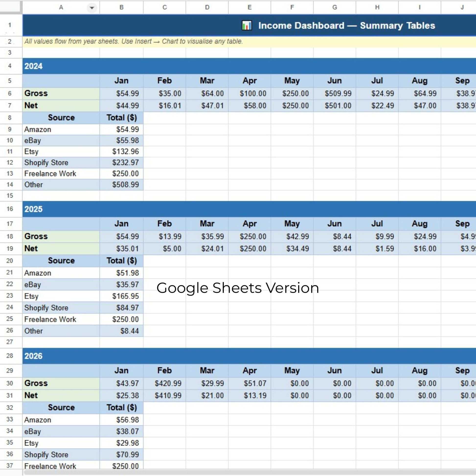Select 2024 June net $501.00
The height and width of the screenshot is (476, 476).
coord(335,105)
